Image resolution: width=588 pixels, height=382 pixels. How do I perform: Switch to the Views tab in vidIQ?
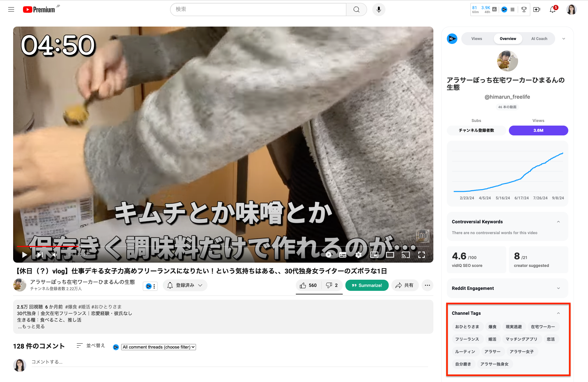click(x=477, y=39)
